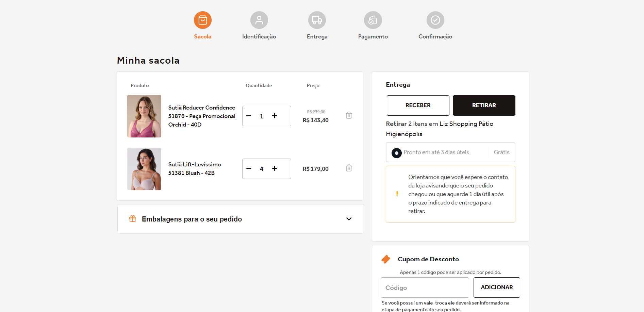Open the Sutiã Lift-Levíssimo 51381 Blush product link
Viewport: 644px width, 312px height.
click(194, 169)
